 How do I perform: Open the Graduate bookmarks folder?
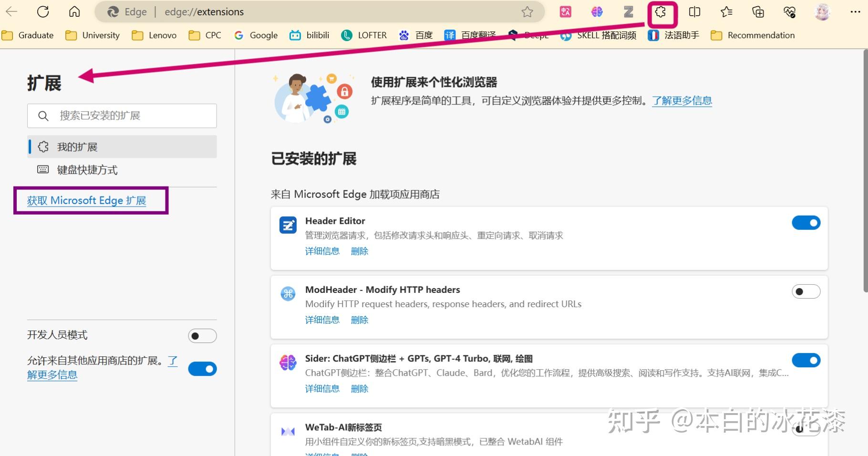(x=28, y=35)
